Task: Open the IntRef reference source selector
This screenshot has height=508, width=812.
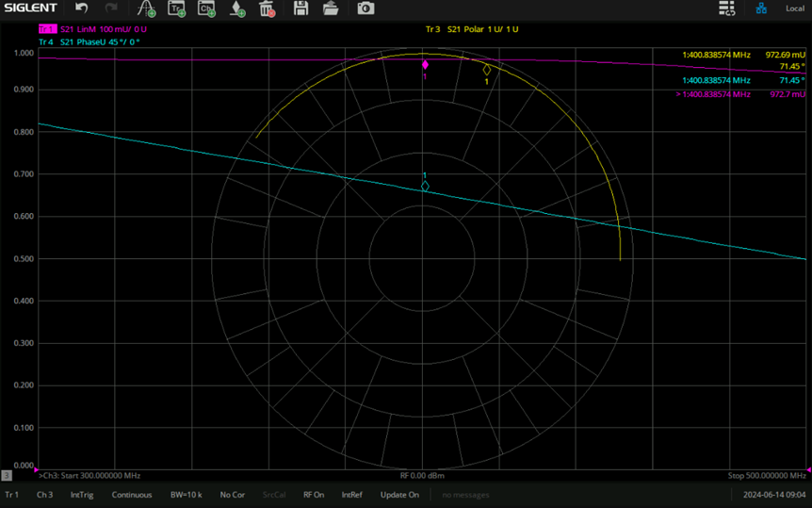Action: coord(351,495)
